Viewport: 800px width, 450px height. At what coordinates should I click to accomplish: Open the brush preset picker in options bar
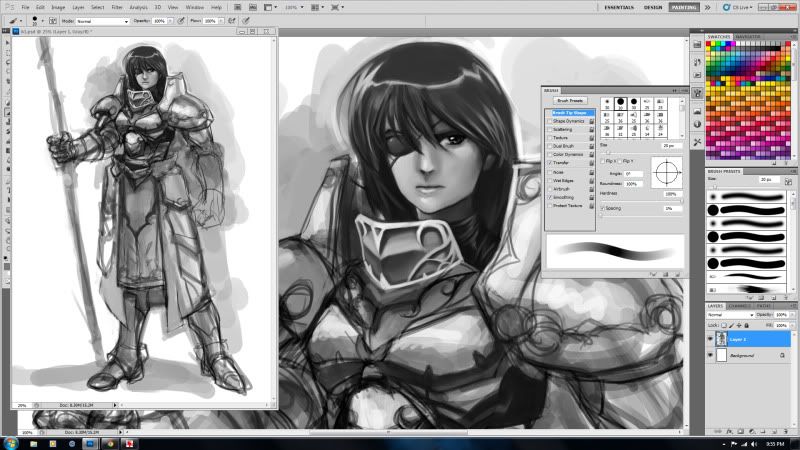click(36, 20)
